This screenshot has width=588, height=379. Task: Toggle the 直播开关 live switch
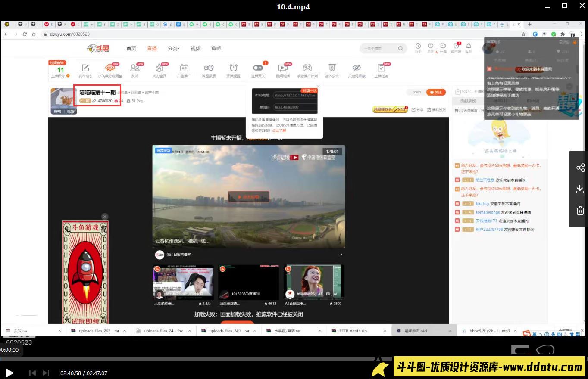[x=258, y=68]
